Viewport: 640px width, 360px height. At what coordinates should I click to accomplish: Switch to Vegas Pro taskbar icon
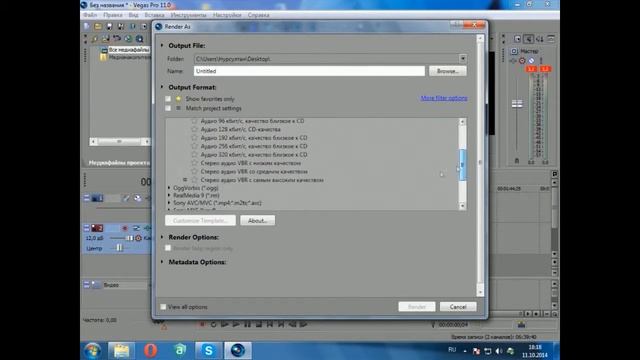(x=238, y=351)
